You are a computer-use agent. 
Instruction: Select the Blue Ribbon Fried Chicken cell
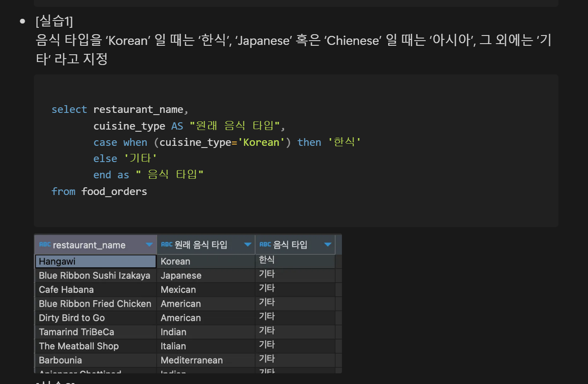click(95, 304)
